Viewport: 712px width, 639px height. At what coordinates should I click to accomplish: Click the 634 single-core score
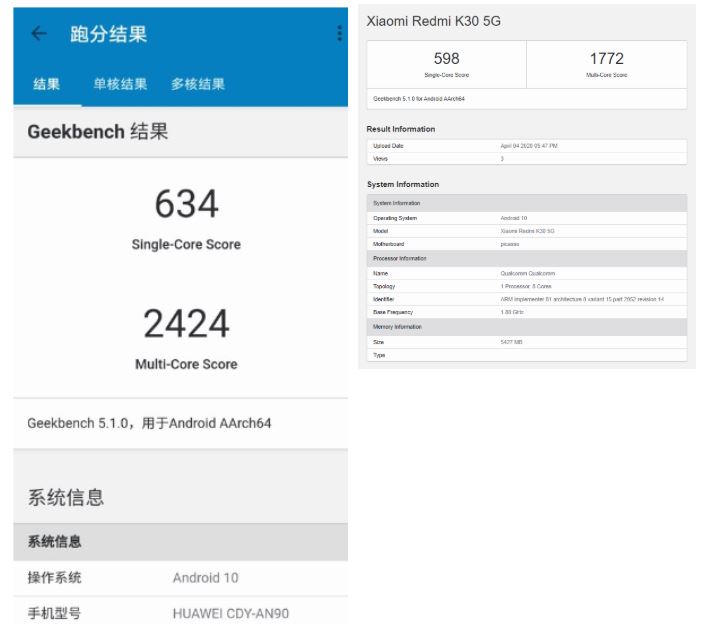(186, 205)
